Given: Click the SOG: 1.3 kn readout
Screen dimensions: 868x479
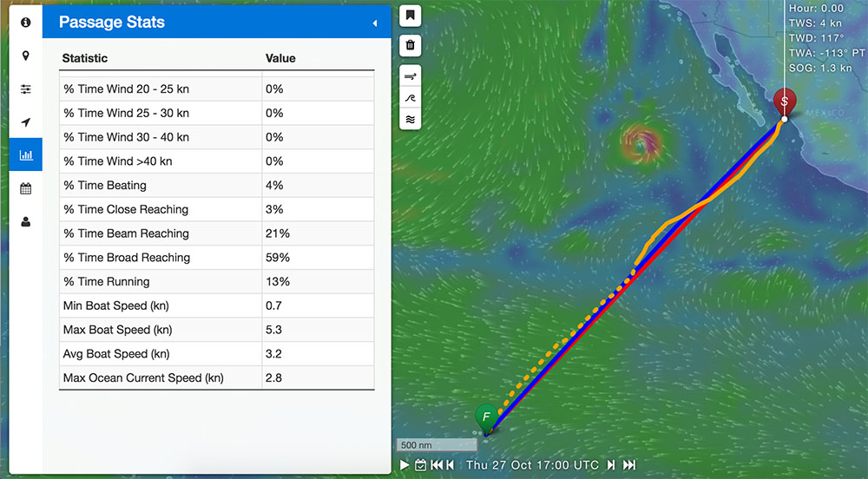Looking at the screenshot, I should (x=820, y=68).
